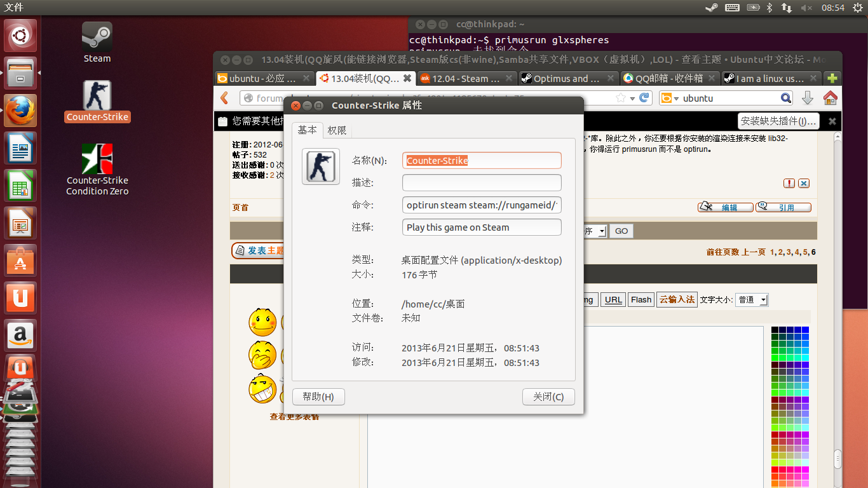
Task: Pick the top-right pure blue palette swatch
Action: 805,330
